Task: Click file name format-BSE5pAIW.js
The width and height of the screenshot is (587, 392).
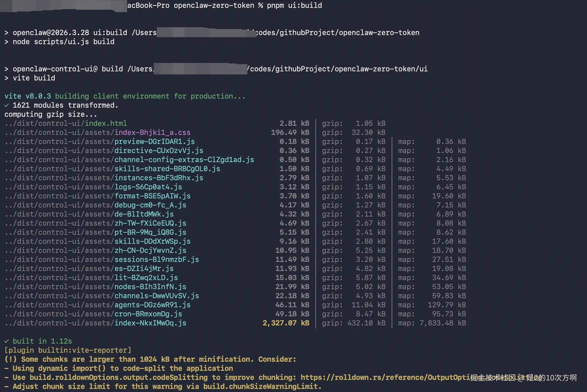Action: coord(152,196)
